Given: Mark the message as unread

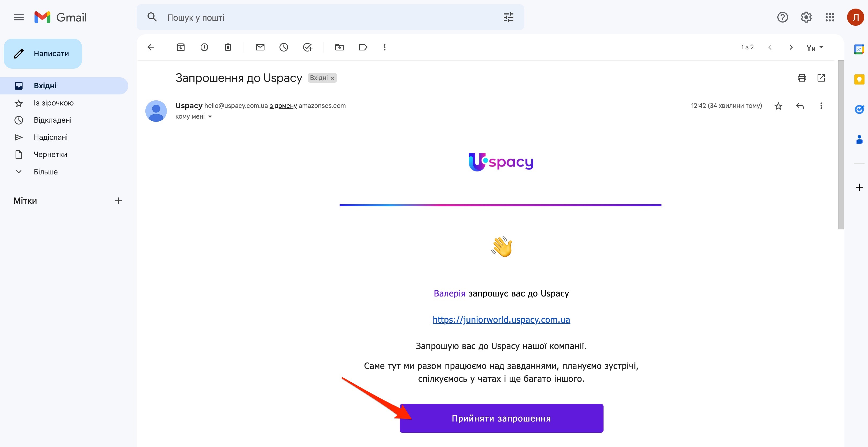Looking at the screenshot, I should click(x=260, y=47).
